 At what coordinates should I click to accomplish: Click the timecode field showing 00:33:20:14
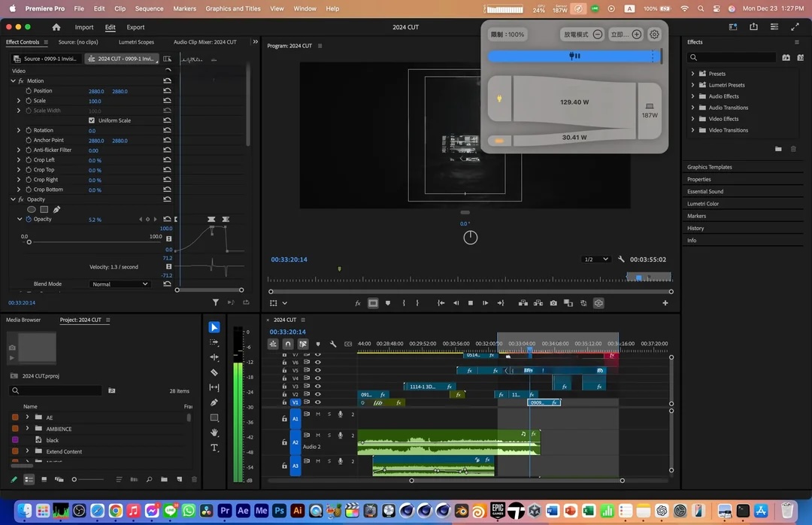(288, 331)
